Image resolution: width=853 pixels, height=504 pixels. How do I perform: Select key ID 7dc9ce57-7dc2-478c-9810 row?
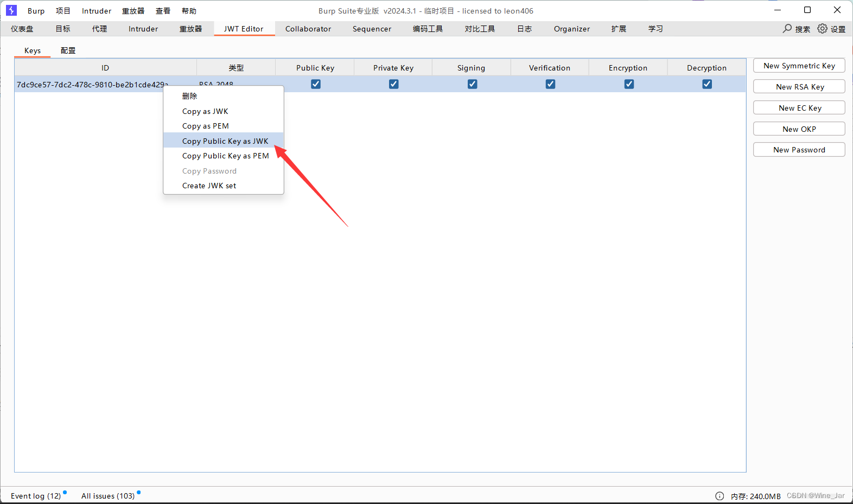pos(380,84)
